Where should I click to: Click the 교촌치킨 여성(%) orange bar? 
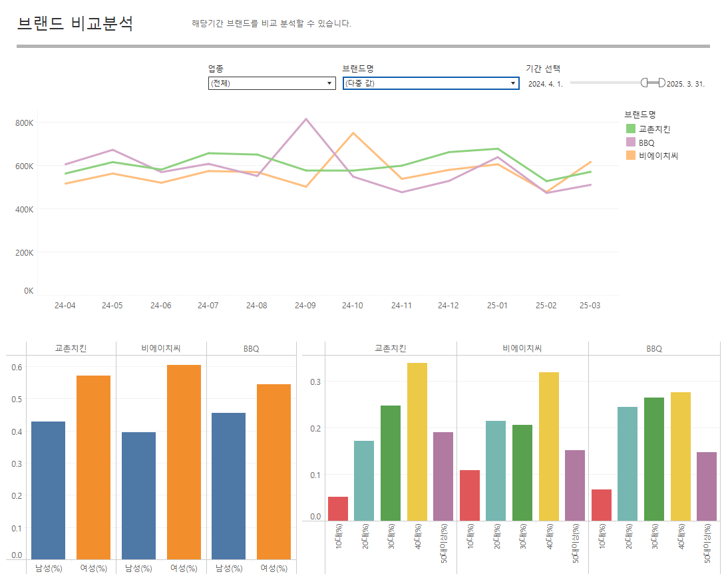(x=93, y=467)
